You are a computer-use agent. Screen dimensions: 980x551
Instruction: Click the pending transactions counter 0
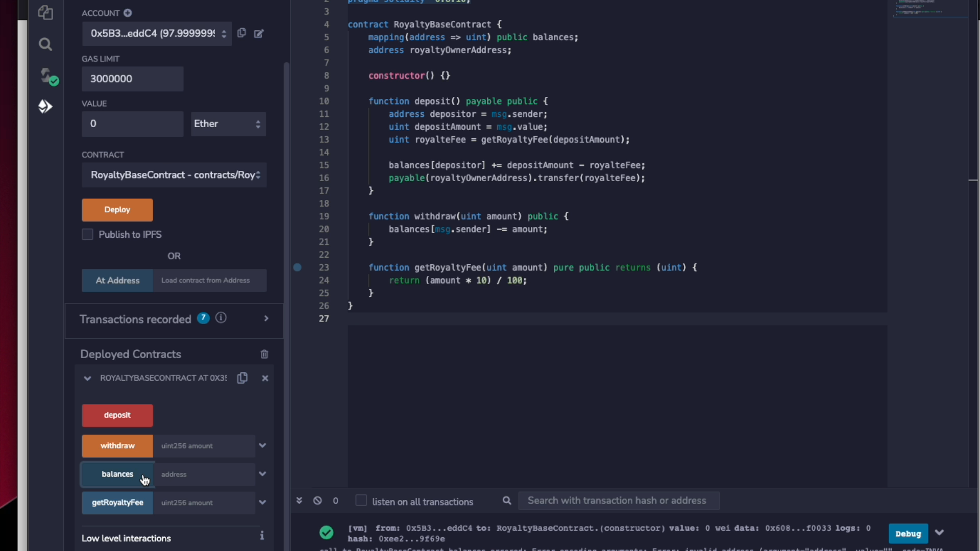point(335,501)
